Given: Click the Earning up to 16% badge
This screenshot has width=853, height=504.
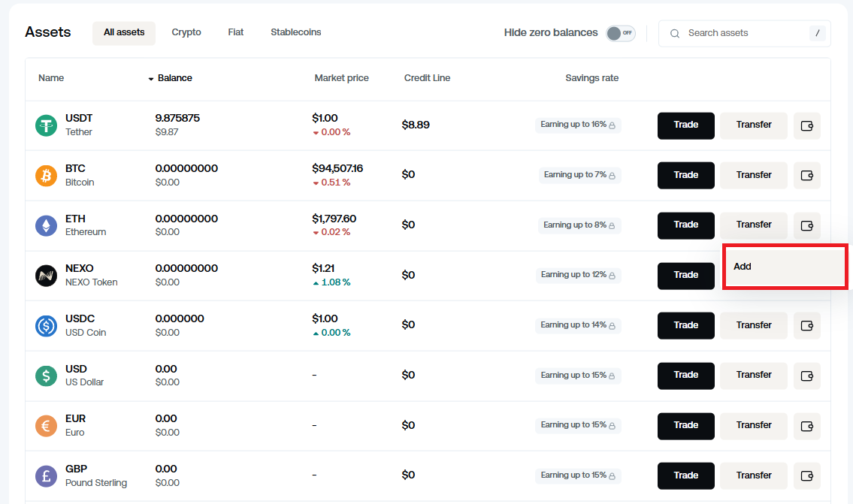Looking at the screenshot, I should 578,125.
